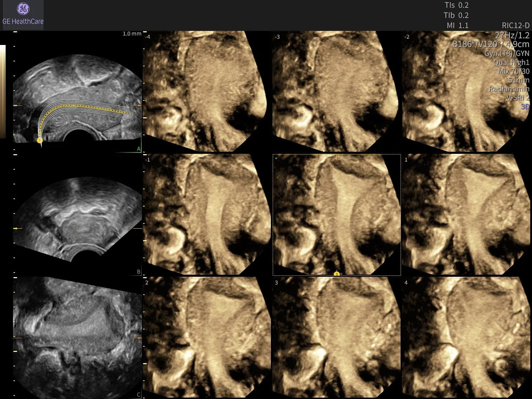
Task: Click the yellow marker 1 below center slice
Action: 337,274
